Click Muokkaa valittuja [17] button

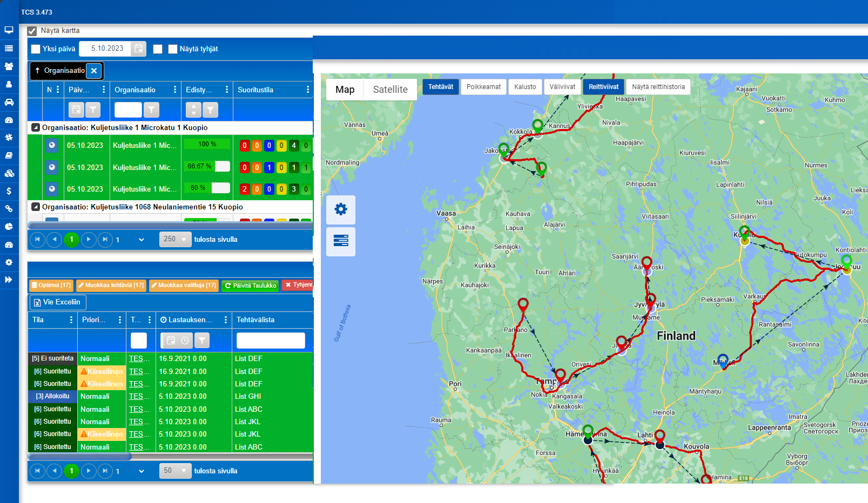pyautogui.click(x=184, y=286)
